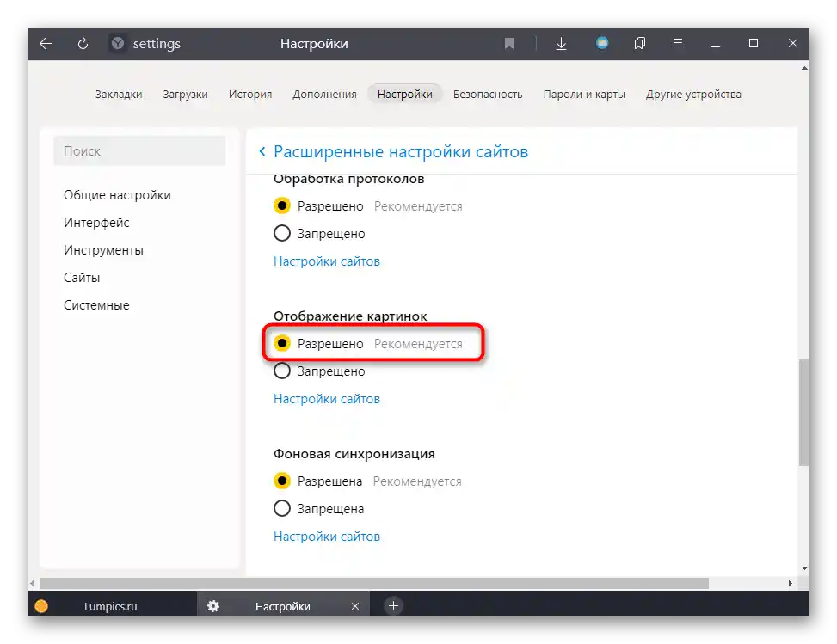Image resolution: width=837 pixels, height=644 pixels.
Task: Select Разрешено under Обработка протоколов
Action: click(x=282, y=206)
